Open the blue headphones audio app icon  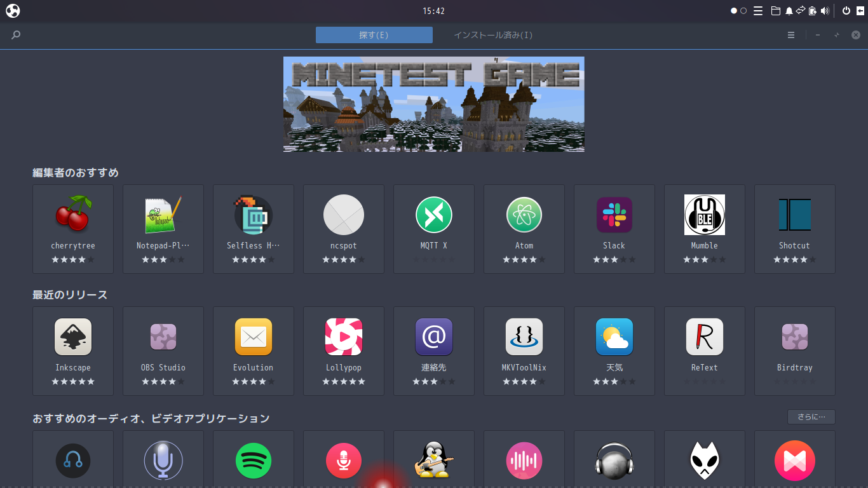(x=73, y=461)
